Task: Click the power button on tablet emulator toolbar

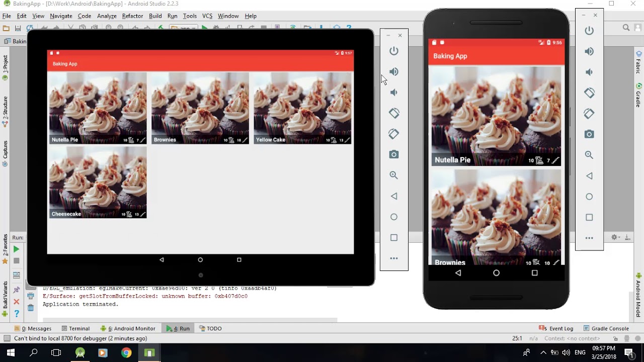Action: (x=394, y=51)
